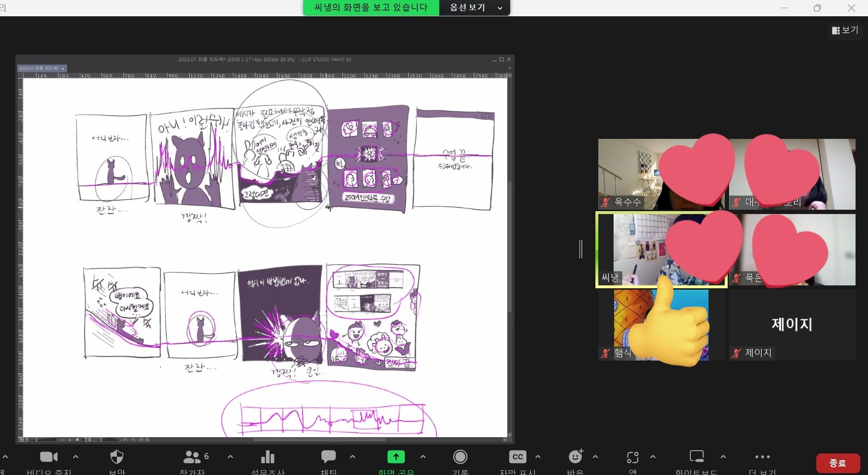Screen dimensions: 868x475
Task: Stop video with the camera icon
Action: tap(49, 457)
